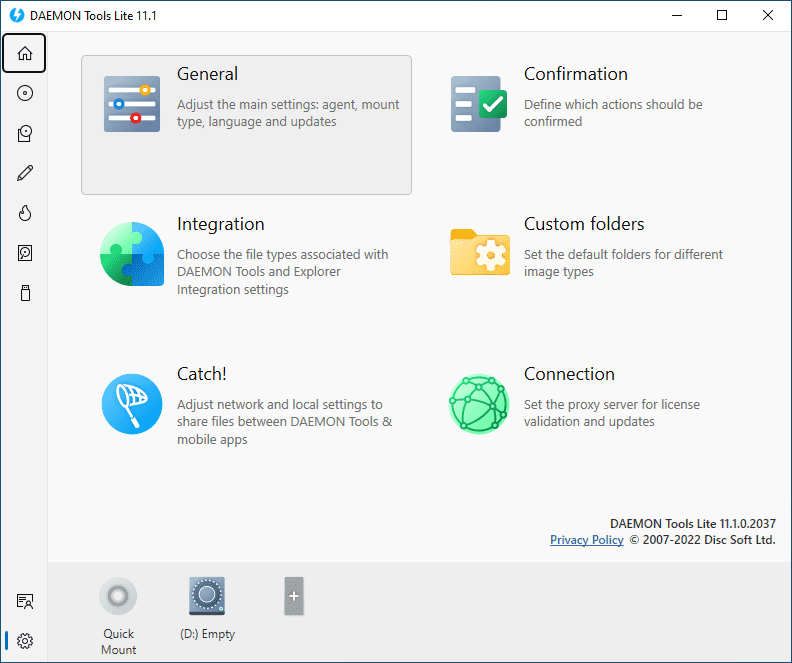The image size is (792, 663).
Task: Open the USB stick sidebar icon
Action: [25, 293]
